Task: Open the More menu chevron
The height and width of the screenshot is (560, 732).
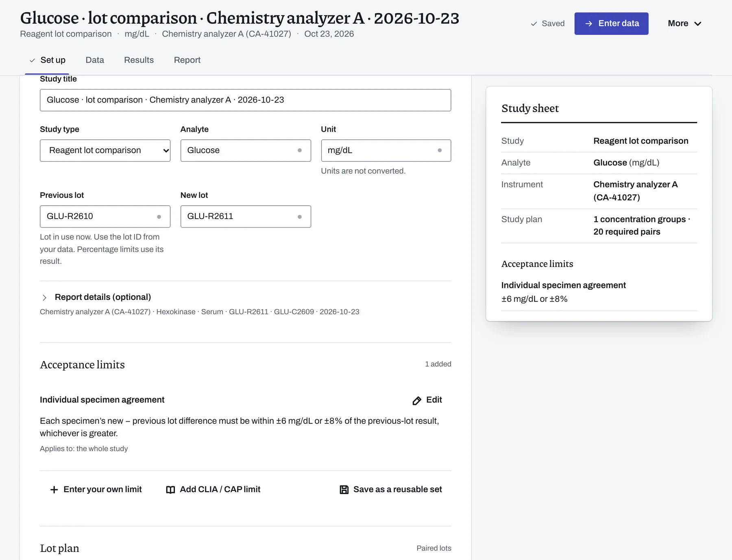Action: pos(698,24)
